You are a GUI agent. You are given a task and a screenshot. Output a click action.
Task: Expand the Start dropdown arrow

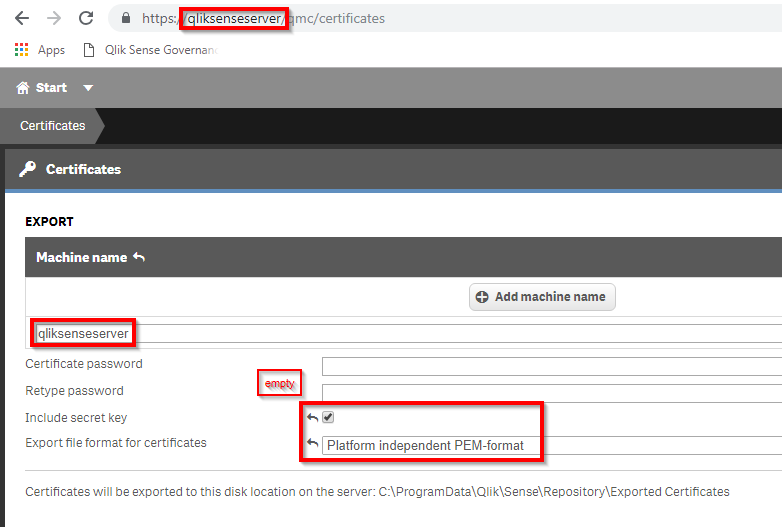(x=88, y=88)
